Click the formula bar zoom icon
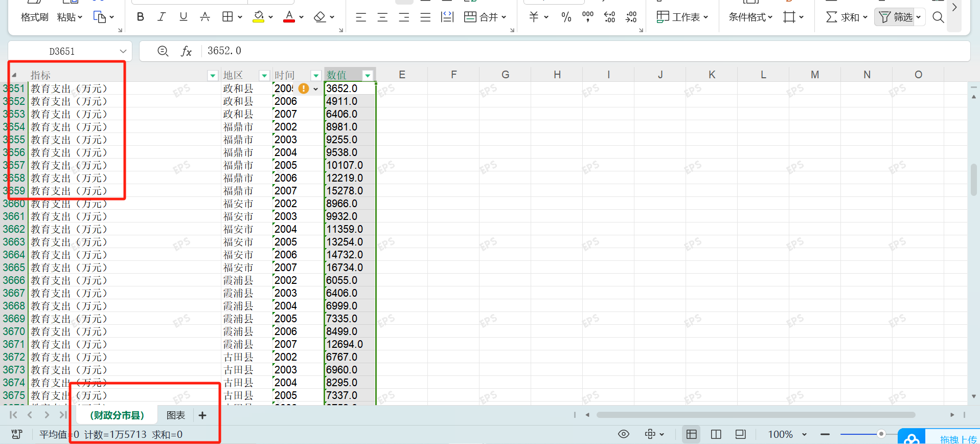Viewport: 980px width, 444px height. pyautogui.click(x=163, y=51)
